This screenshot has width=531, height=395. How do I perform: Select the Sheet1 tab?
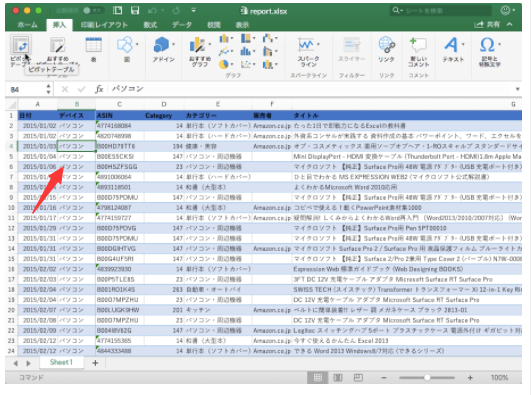61,362
